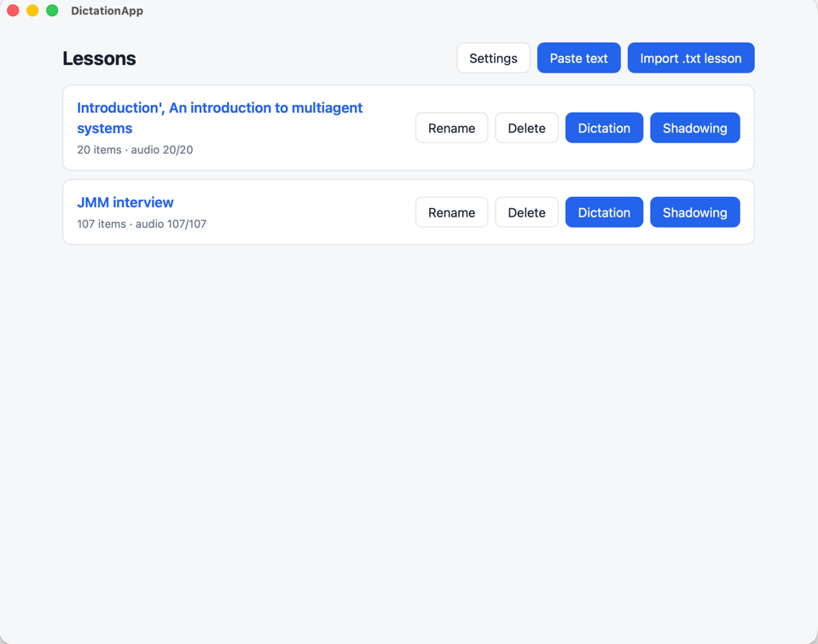Click the Paste text button
818x644 pixels.
[x=578, y=58]
